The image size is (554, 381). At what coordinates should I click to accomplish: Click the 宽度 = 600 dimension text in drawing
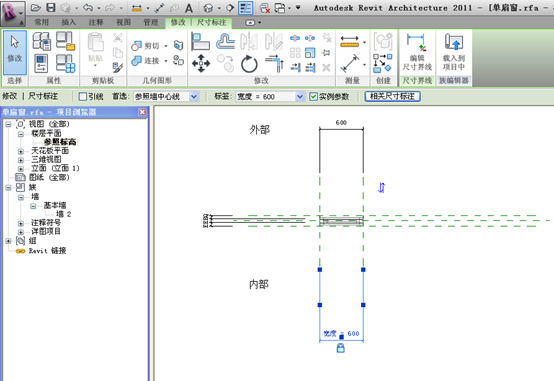[341, 333]
